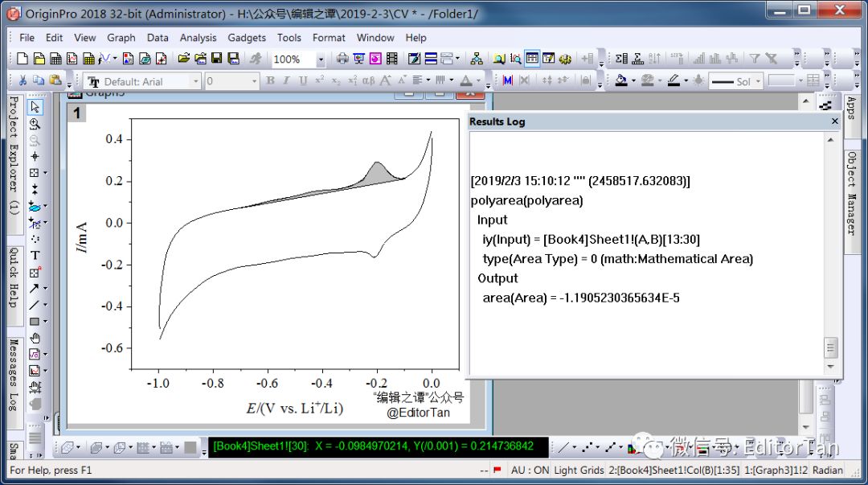868x485 pixels.
Task: Open the Project Explorer (1) side tab
Action: click(14, 164)
